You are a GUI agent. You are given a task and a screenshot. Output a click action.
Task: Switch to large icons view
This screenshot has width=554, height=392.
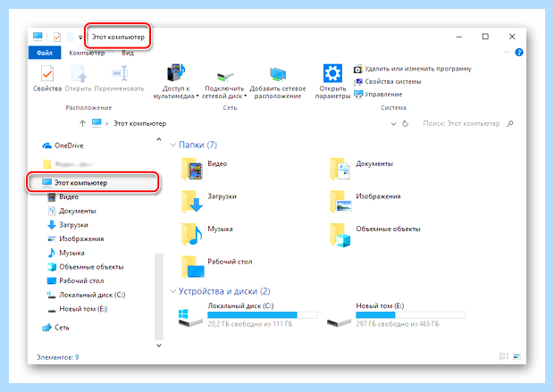point(516,356)
